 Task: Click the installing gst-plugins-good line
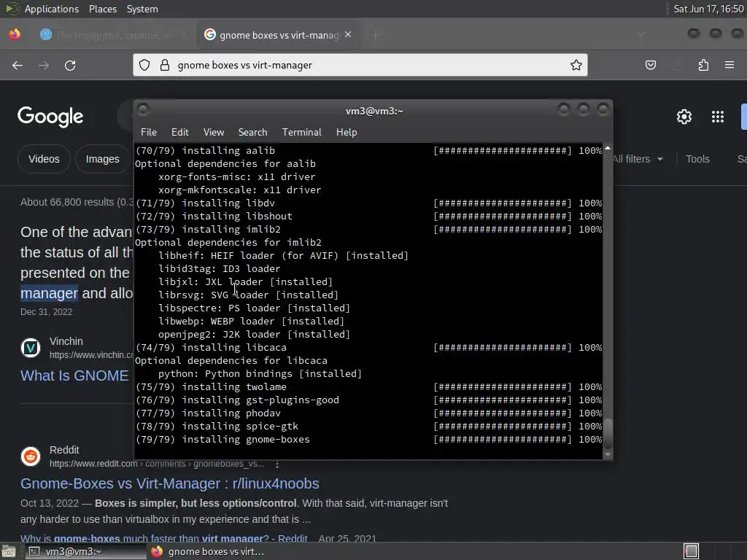point(368,400)
